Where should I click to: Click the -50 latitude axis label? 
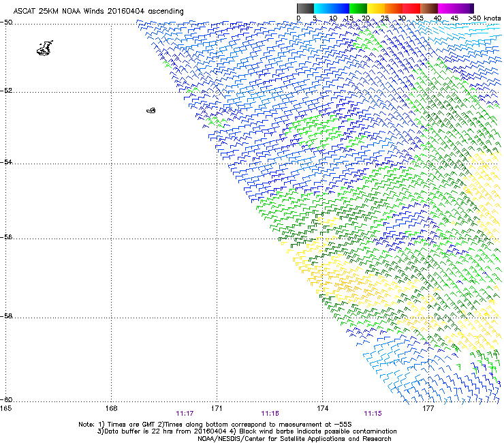[7, 22]
